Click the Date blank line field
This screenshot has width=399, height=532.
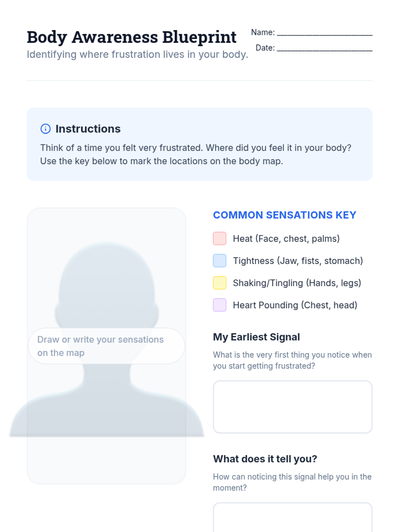[325, 48]
